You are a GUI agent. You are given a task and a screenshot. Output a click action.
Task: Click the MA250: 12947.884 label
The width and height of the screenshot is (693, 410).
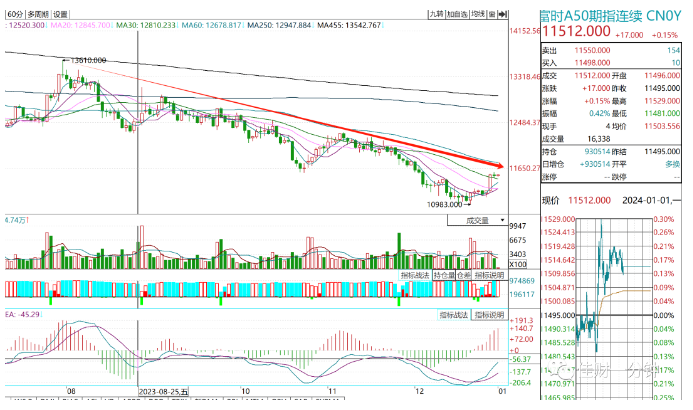pyautogui.click(x=279, y=25)
